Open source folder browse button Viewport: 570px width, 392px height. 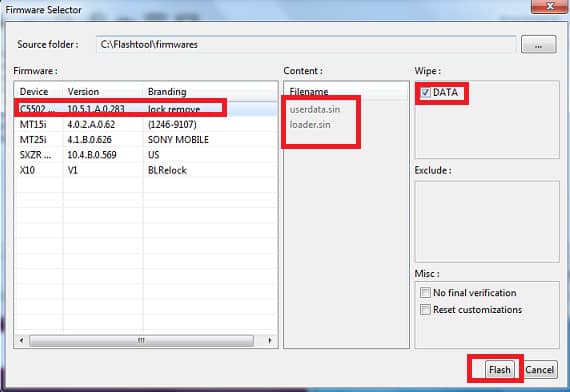(538, 44)
